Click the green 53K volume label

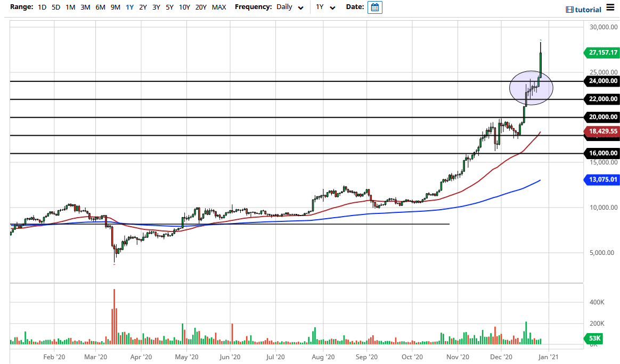[x=594, y=338]
